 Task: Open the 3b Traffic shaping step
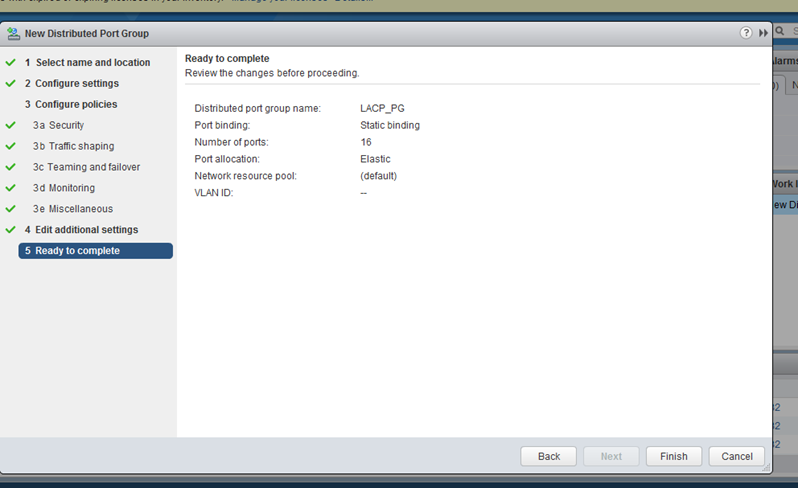click(74, 146)
